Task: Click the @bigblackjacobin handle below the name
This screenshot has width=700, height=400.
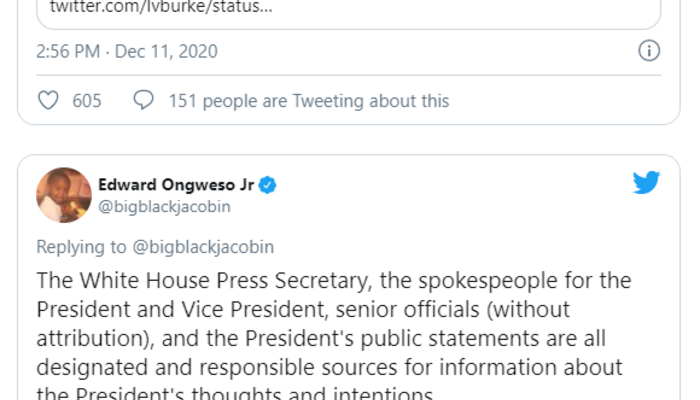Action: (x=166, y=207)
